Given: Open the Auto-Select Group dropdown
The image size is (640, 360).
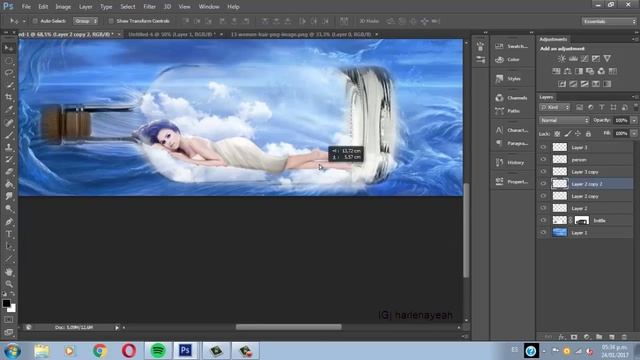Looking at the screenshot, I should tap(85, 21).
